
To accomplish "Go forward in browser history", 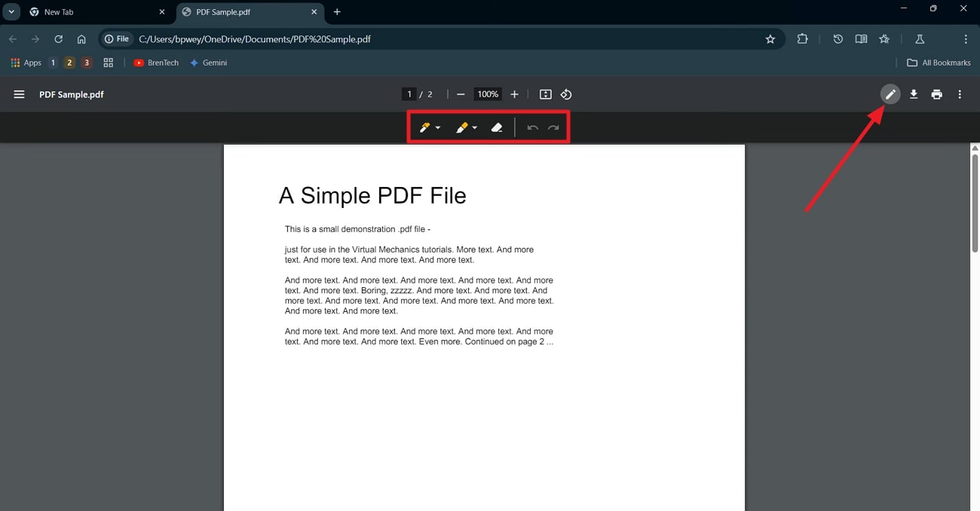I will click(35, 39).
